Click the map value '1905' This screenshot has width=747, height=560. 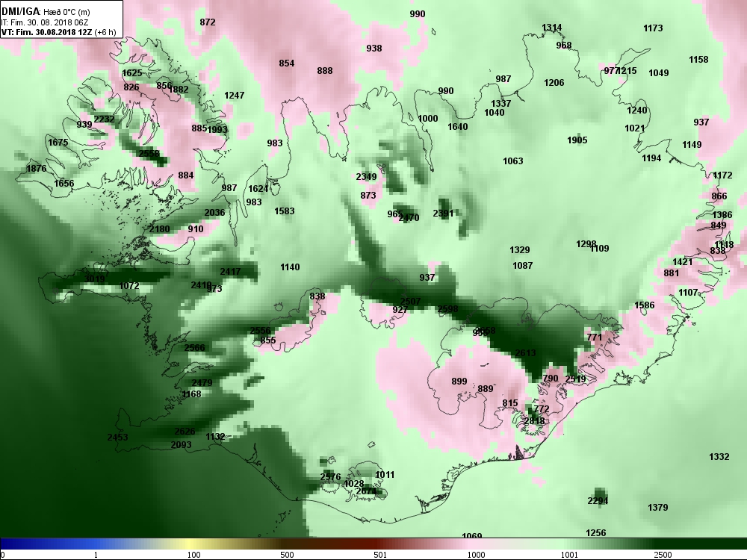coord(577,140)
